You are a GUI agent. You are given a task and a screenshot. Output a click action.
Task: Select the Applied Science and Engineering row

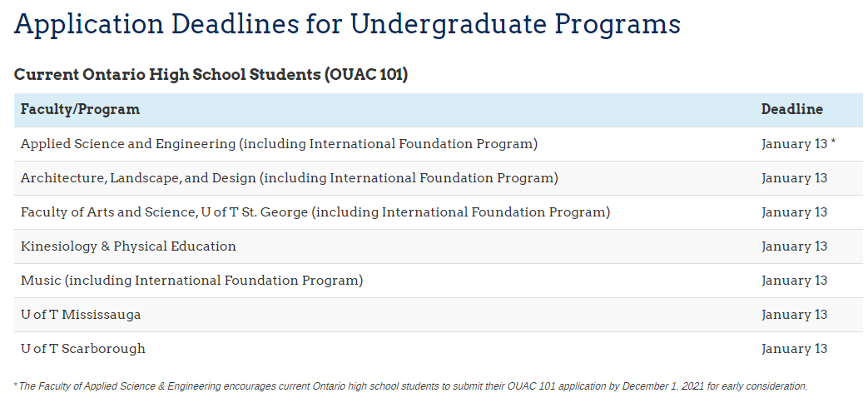point(279,144)
